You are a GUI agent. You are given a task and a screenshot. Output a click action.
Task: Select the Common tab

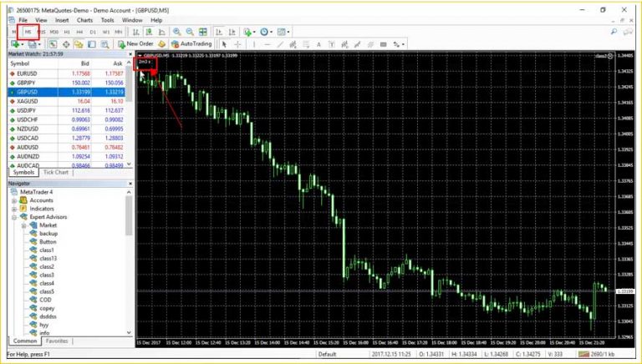point(25,341)
